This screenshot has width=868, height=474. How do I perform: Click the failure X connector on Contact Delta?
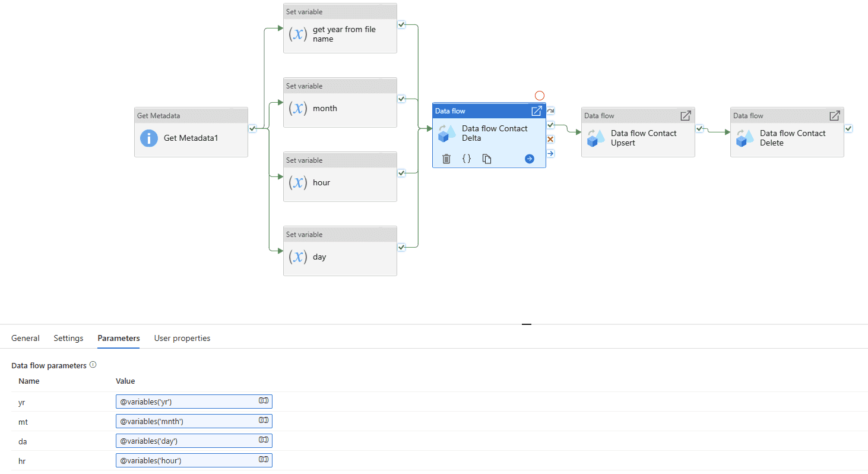[550, 139]
